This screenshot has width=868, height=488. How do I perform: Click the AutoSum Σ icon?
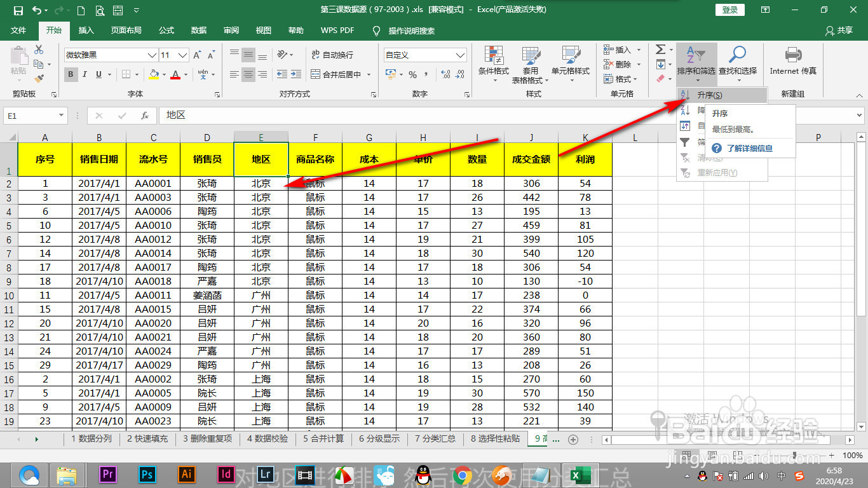[x=661, y=50]
